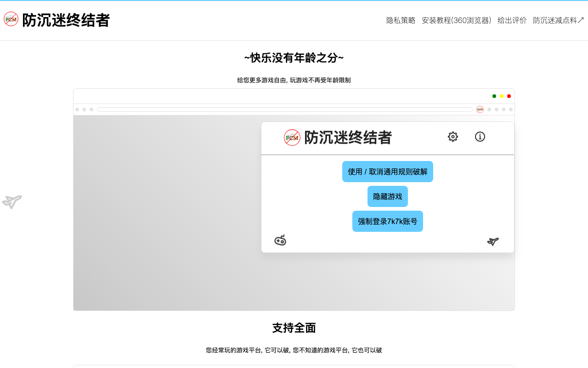The image size is (588, 368).
Task: Open 安装教程(360浏览器) link
Action: point(457,20)
